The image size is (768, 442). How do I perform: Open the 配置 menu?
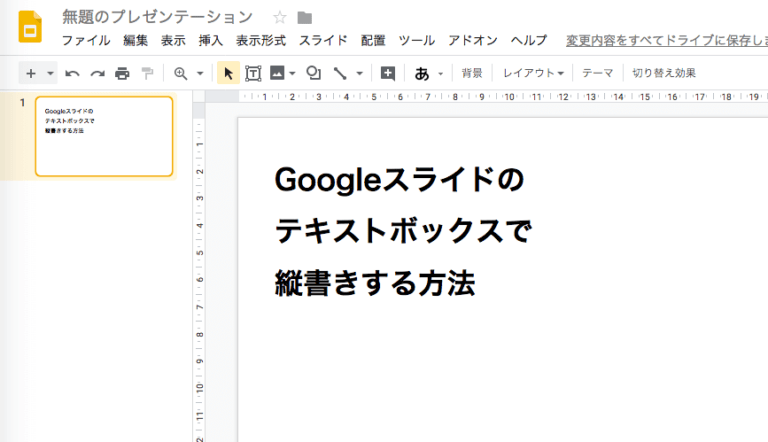pyautogui.click(x=373, y=40)
